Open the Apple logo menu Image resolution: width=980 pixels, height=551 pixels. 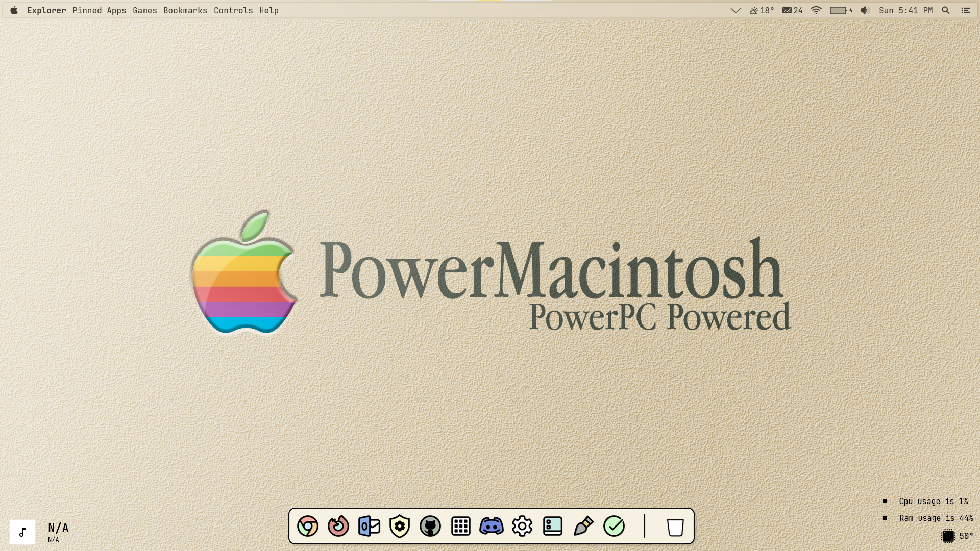click(x=14, y=10)
